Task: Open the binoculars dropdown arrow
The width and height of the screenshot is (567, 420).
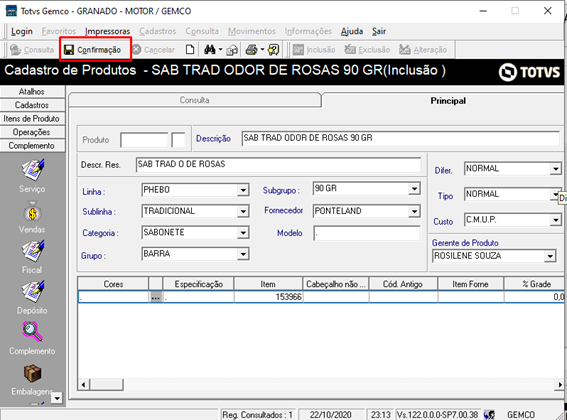Action: point(220,50)
